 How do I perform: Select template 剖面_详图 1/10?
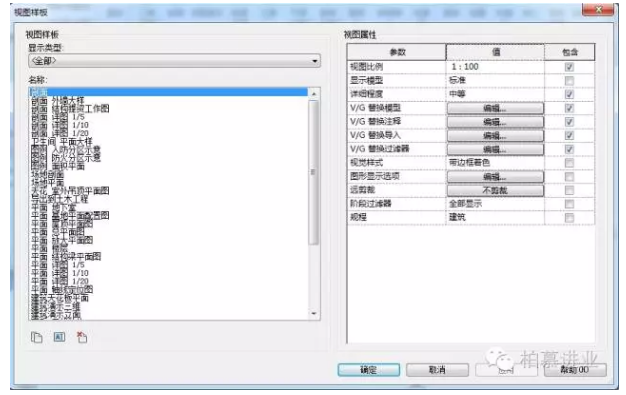pyautogui.click(x=60, y=125)
